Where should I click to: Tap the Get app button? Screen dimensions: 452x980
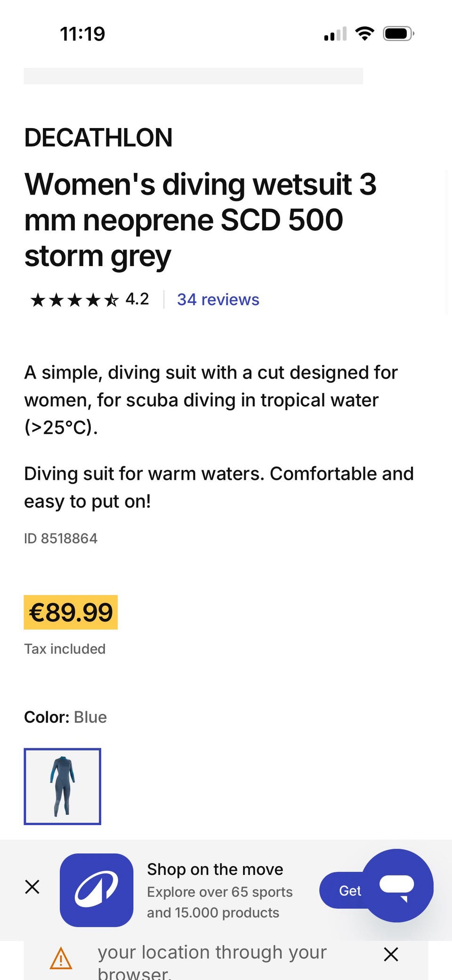point(343,891)
